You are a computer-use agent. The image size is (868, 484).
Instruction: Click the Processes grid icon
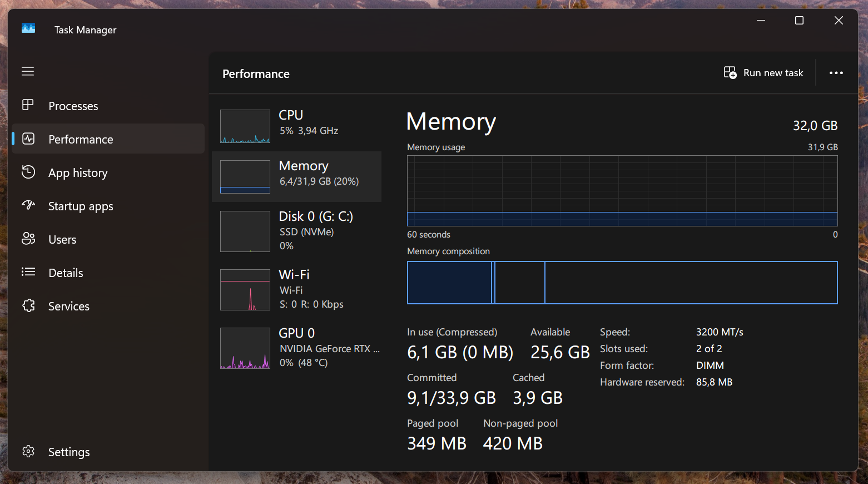[x=28, y=105]
